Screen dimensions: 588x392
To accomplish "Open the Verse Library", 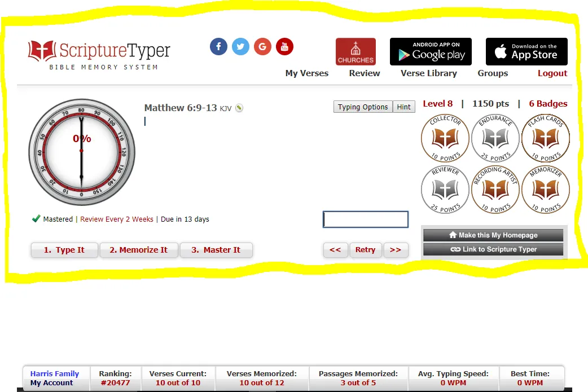I will [429, 73].
